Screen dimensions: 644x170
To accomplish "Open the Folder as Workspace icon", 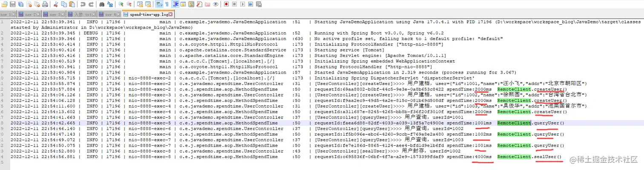I will [207, 4].
